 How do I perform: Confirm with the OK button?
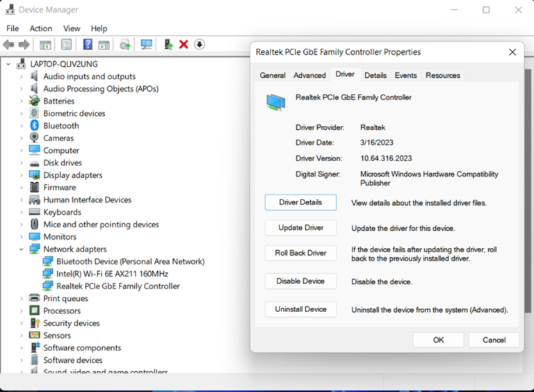[x=438, y=340]
